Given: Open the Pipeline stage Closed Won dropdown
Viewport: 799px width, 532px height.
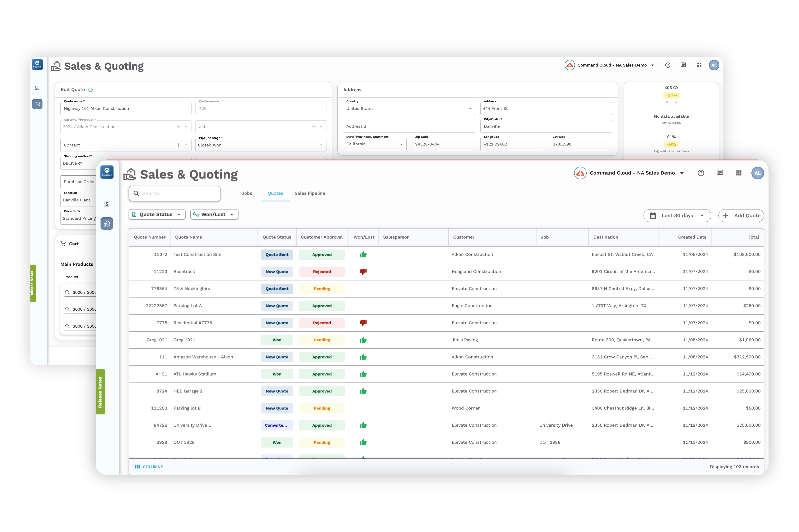Looking at the screenshot, I should pos(261,145).
